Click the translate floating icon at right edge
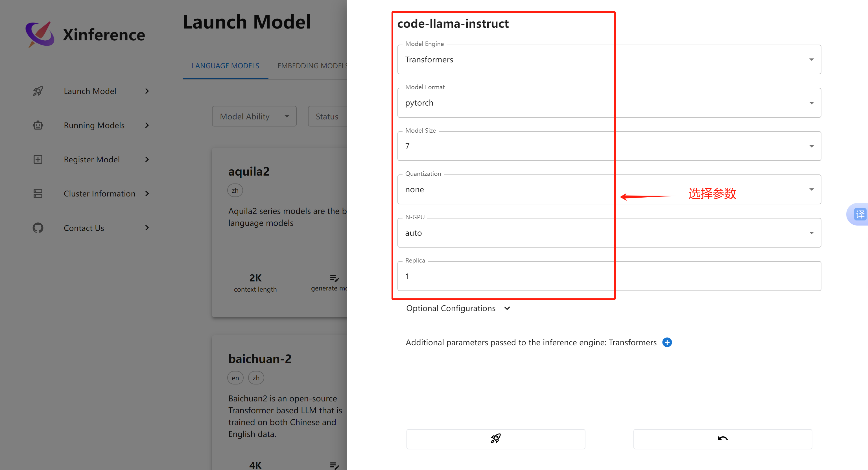Viewport: 868px width, 470px height. (859, 214)
